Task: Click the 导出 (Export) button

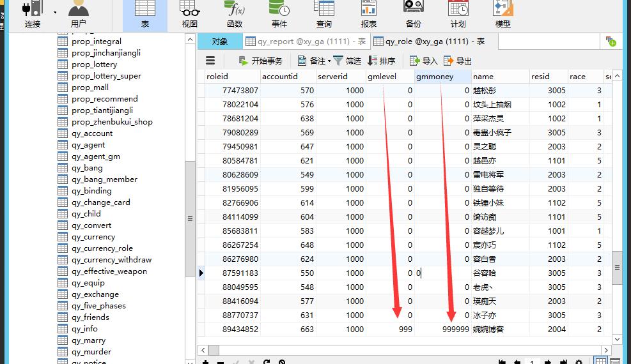Action: 458,61
